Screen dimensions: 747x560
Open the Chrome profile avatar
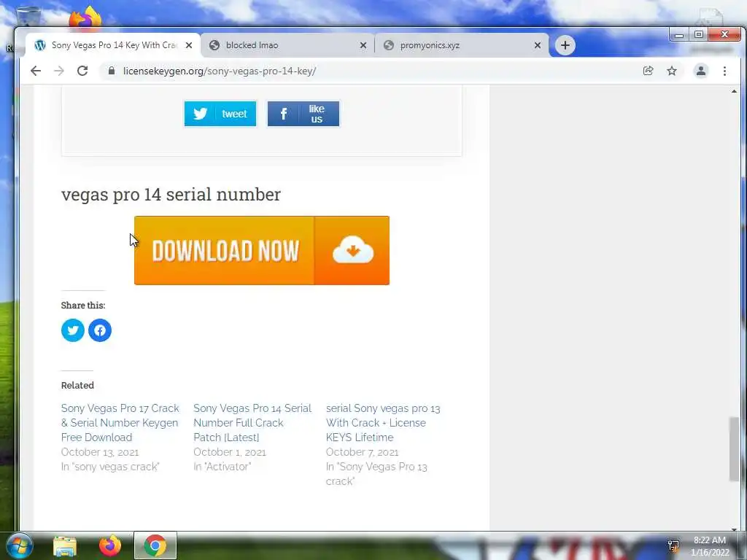point(701,71)
